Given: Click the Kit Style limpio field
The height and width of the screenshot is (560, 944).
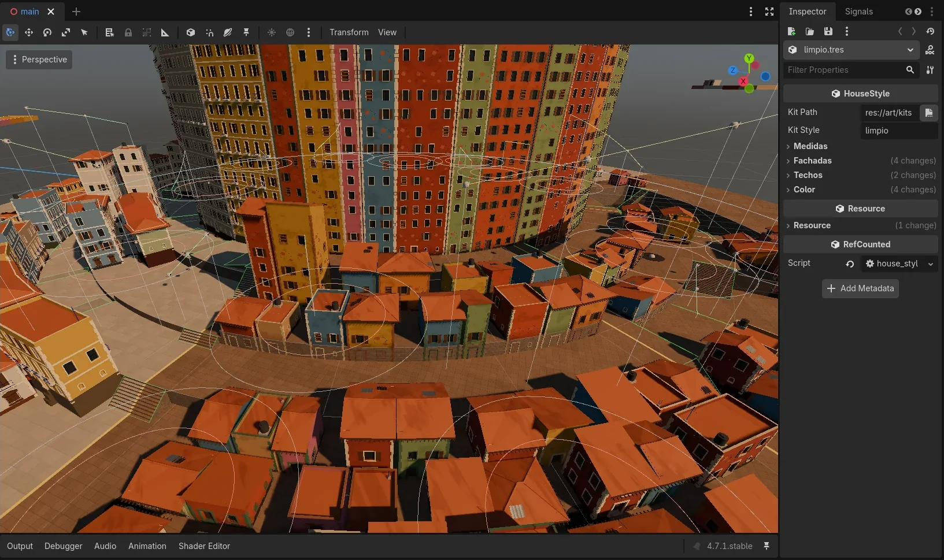Looking at the screenshot, I should click(x=899, y=131).
